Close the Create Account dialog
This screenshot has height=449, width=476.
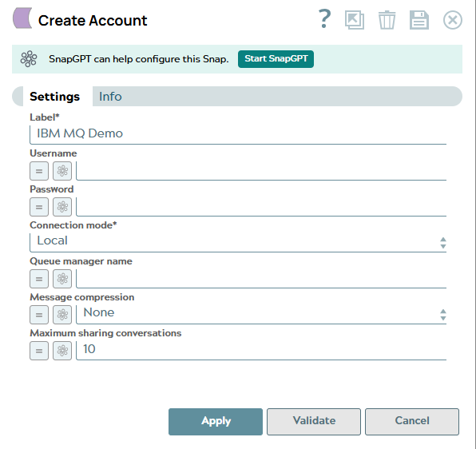point(452,20)
